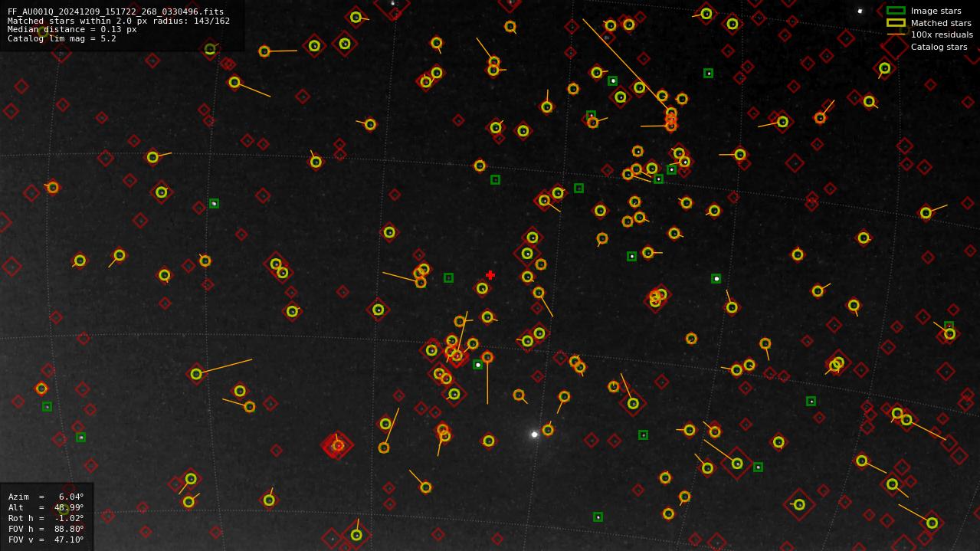Click the bright unmarked star below center
The width and height of the screenshot is (980, 551).
click(535, 435)
